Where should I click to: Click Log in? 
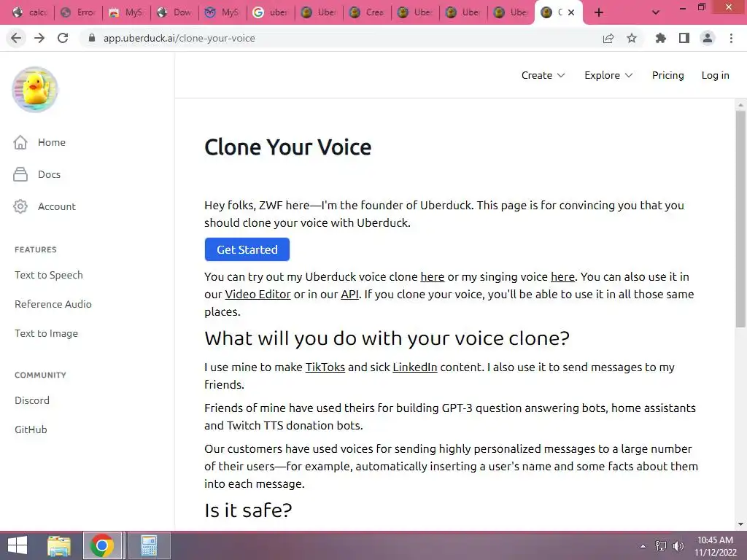click(715, 75)
